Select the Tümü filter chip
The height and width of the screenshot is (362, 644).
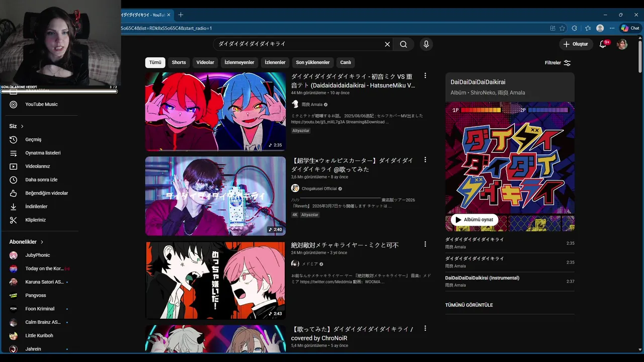point(155,62)
